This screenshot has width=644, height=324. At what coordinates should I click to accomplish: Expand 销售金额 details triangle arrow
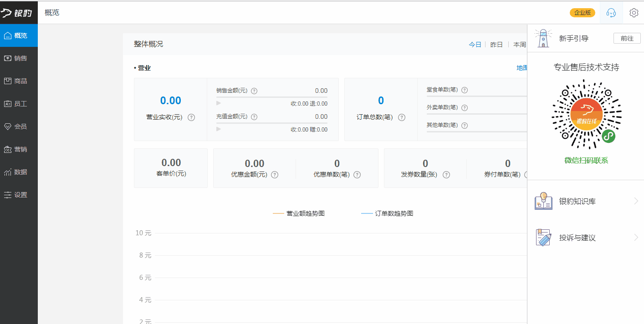[x=219, y=103]
